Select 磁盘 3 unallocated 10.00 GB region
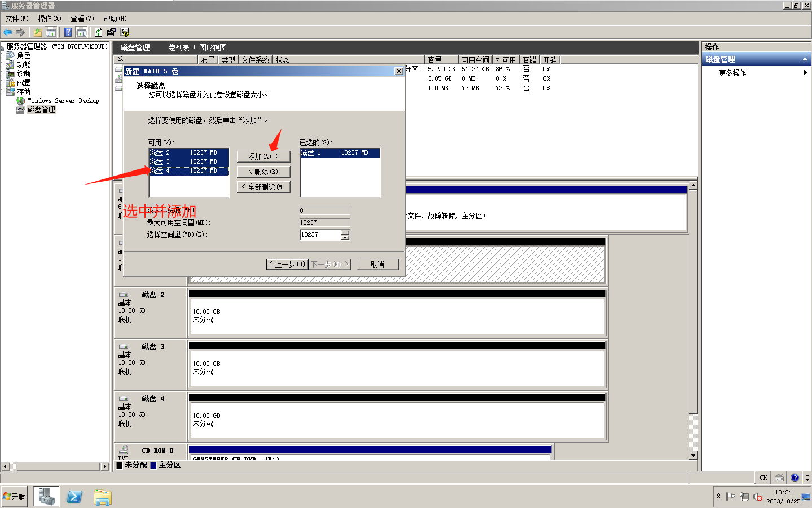The height and width of the screenshot is (508, 812). click(397, 367)
